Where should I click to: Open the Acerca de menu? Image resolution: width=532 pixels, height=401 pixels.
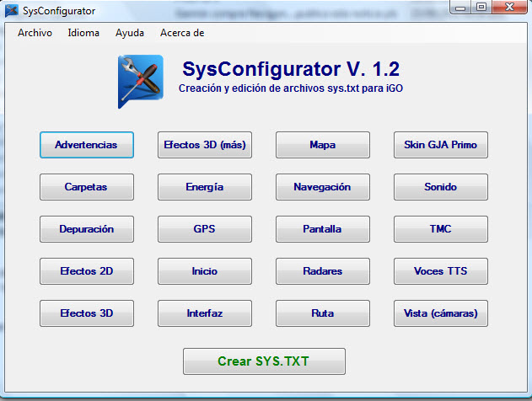pyautogui.click(x=182, y=33)
